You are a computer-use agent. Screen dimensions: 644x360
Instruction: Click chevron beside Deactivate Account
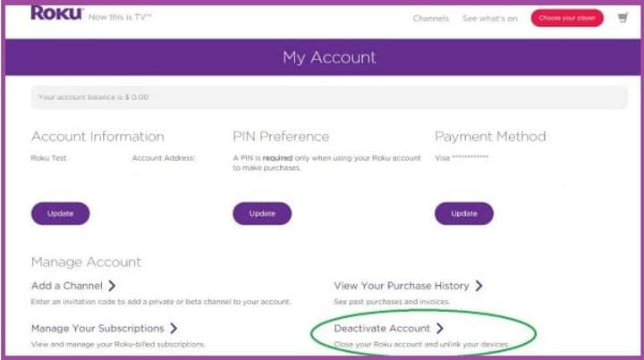[440, 328]
